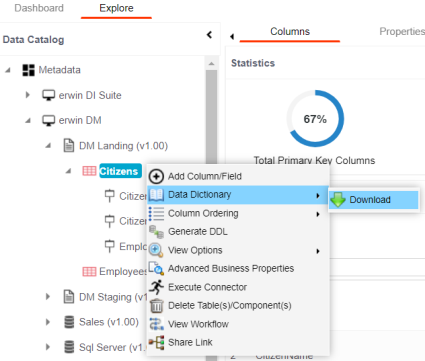This screenshot has width=425, height=361.
Task: Select the Employees table in tree
Action: [x=122, y=271]
